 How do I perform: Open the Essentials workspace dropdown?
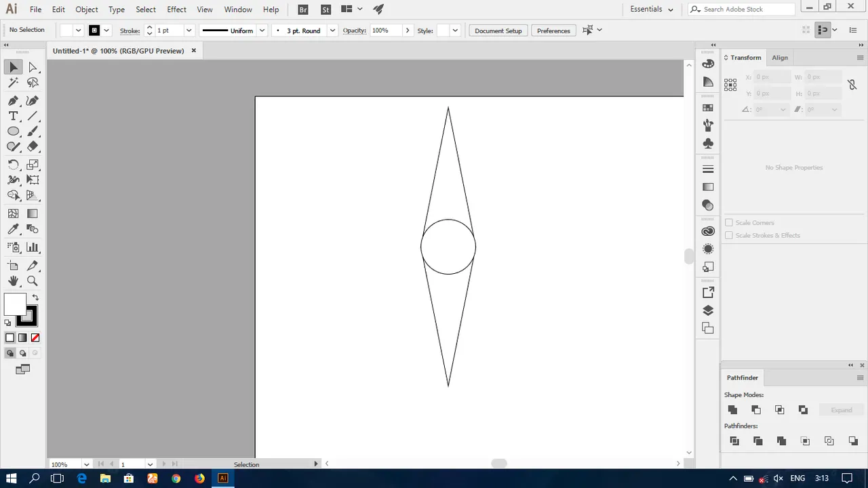point(652,9)
